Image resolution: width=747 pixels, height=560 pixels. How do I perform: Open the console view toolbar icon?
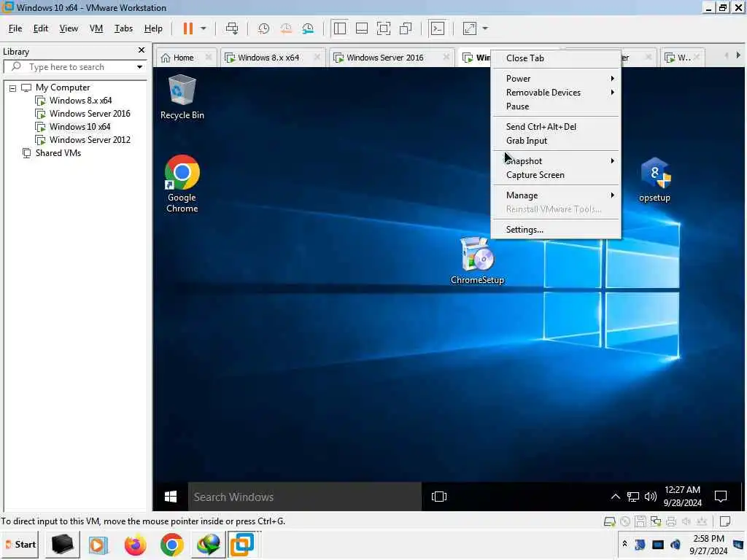(x=438, y=28)
